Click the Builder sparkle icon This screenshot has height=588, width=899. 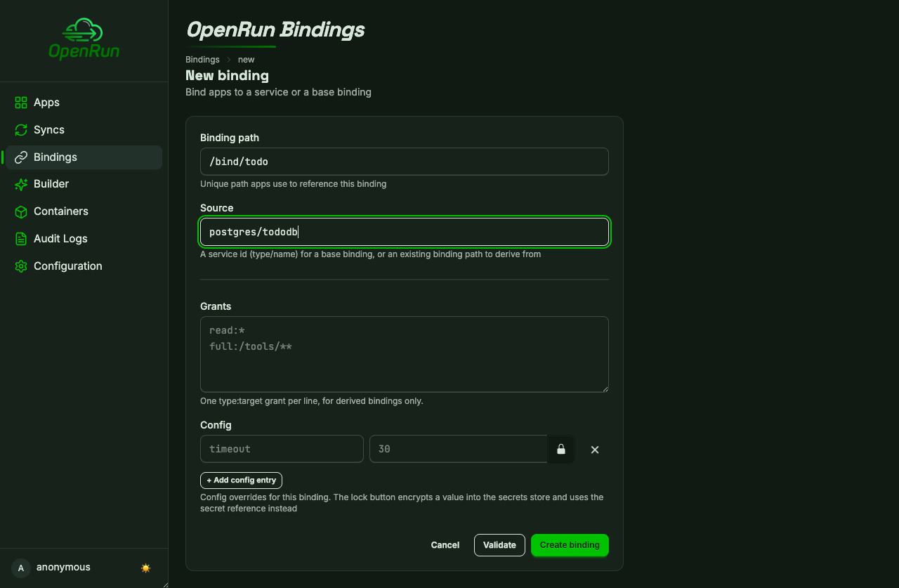(21, 184)
